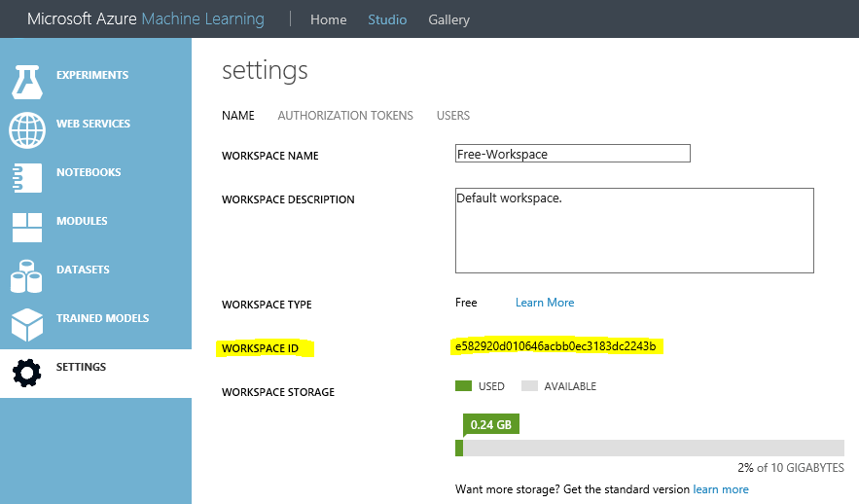This screenshot has width=859, height=504.
Task: Open the Users tab
Action: 453,116
